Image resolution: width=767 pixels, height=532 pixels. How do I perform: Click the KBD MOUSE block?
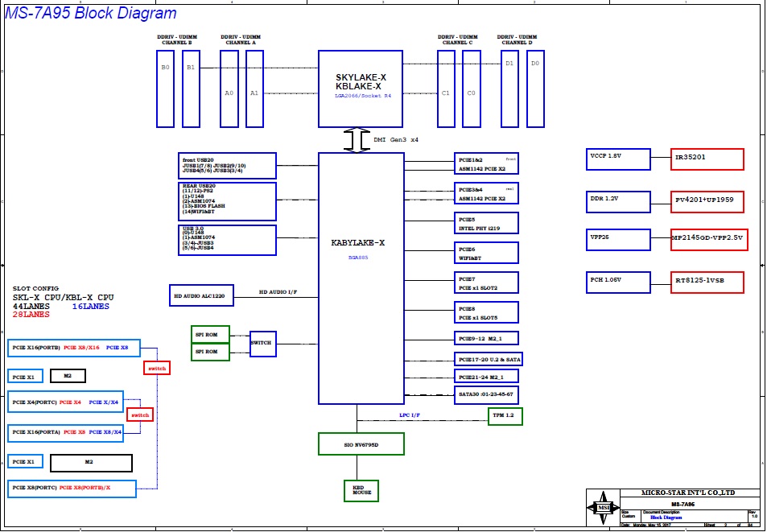361,490
